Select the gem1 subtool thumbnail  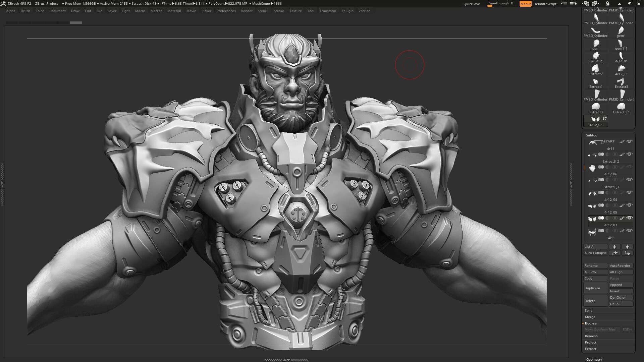coord(621,31)
